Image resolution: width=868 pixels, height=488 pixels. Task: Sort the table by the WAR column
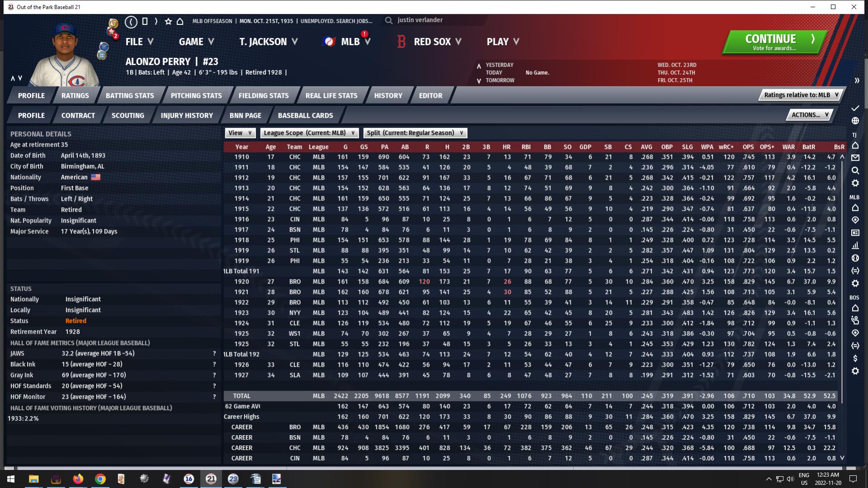788,147
